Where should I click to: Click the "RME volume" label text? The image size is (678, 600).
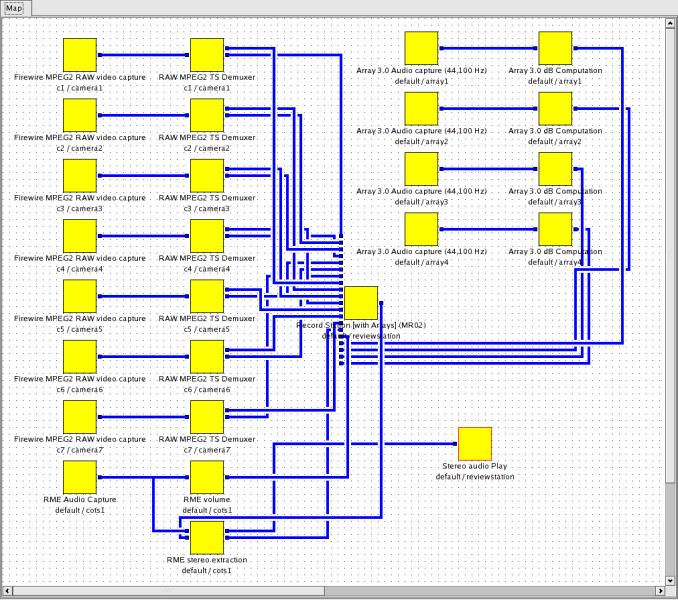pyautogui.click(x=207, y=499)
